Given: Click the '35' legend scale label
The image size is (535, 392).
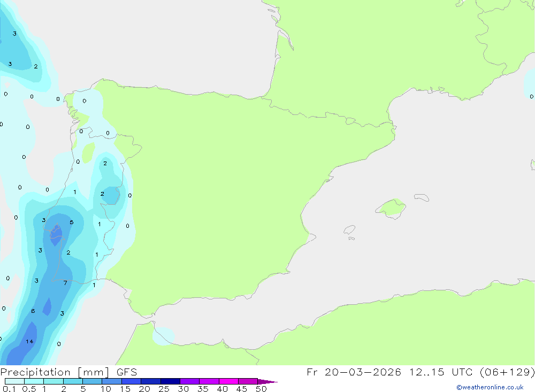Looking at the screenshot, I should coord(203,389).
